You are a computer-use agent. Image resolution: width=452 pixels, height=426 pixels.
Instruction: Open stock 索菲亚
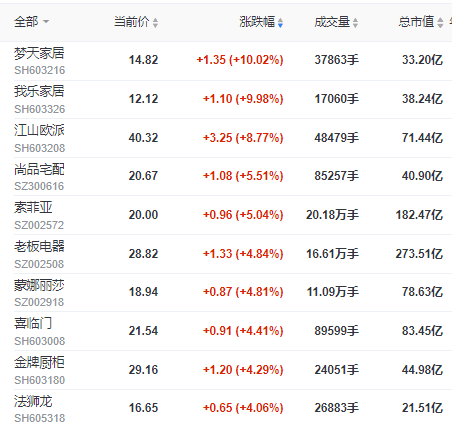[x=33, y=207]
